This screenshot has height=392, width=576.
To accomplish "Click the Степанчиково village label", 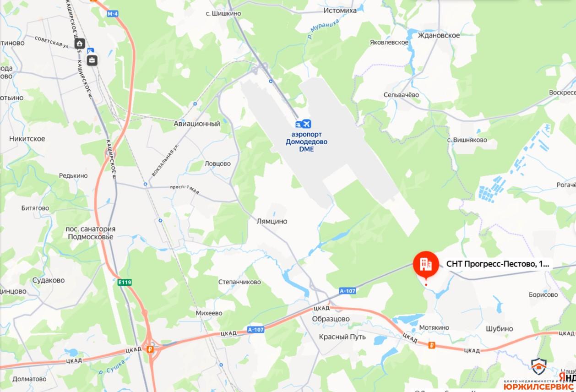I will tap(239, 282).
